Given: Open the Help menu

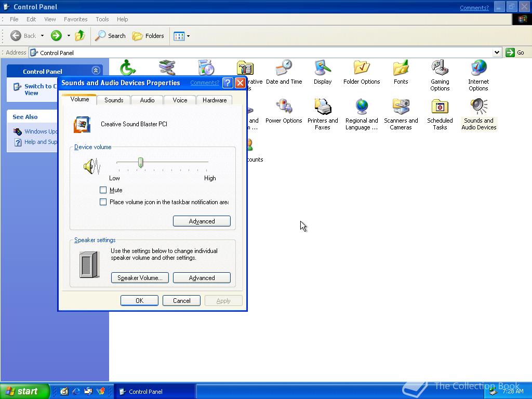Looking at the screenshot, I should 123,19.
